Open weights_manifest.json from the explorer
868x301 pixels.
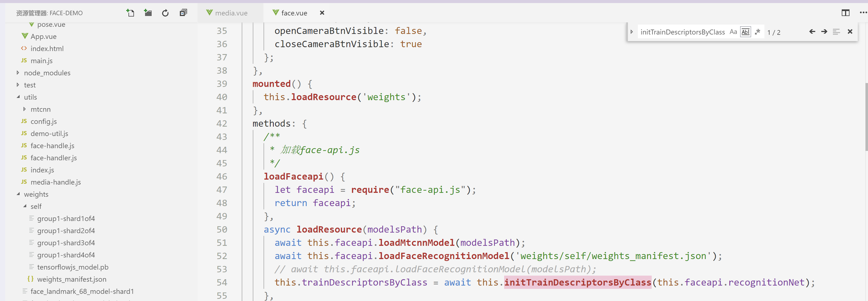tap(72, 279)
